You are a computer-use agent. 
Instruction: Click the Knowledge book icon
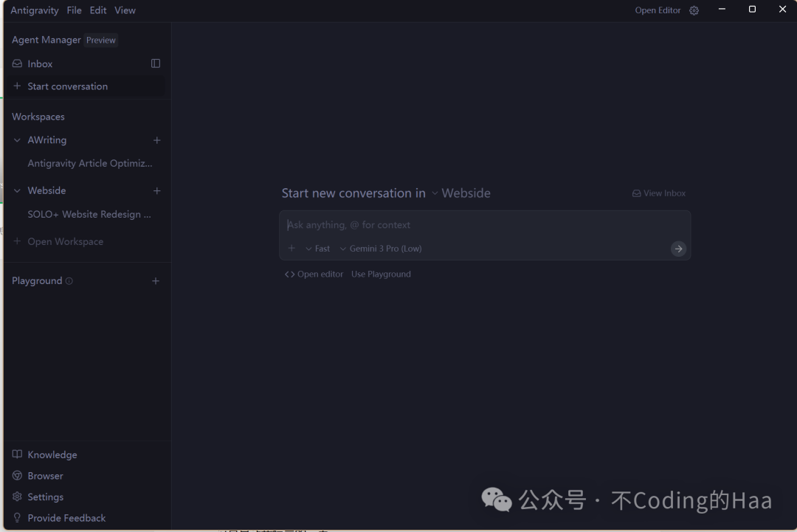(x=17, y=455)
